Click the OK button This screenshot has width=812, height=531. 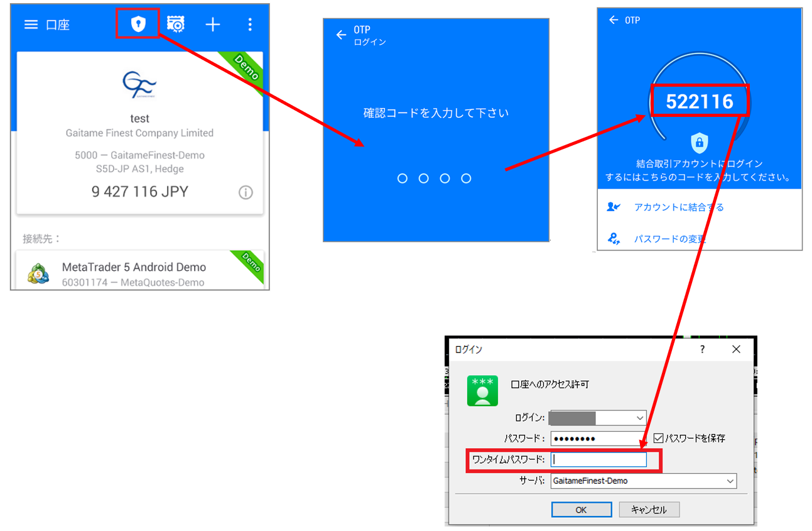[582, 510]
